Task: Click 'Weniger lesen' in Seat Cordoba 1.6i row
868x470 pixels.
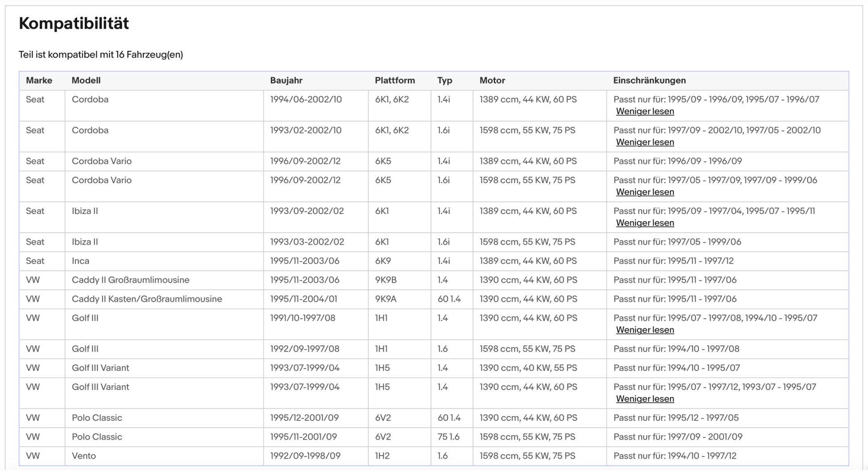Action: tap(645, 142)
